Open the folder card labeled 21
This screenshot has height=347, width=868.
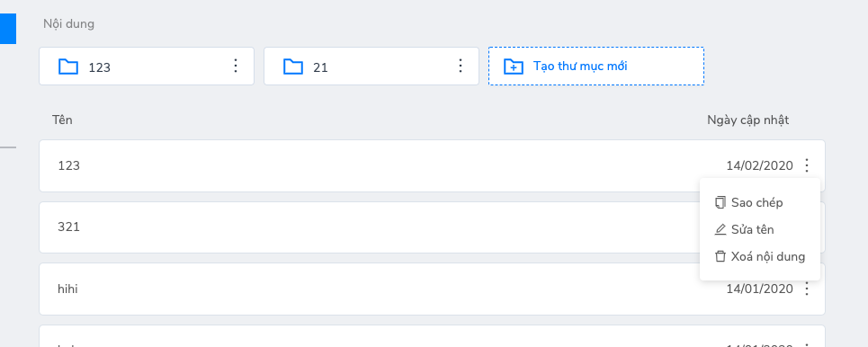coord(371,67)
